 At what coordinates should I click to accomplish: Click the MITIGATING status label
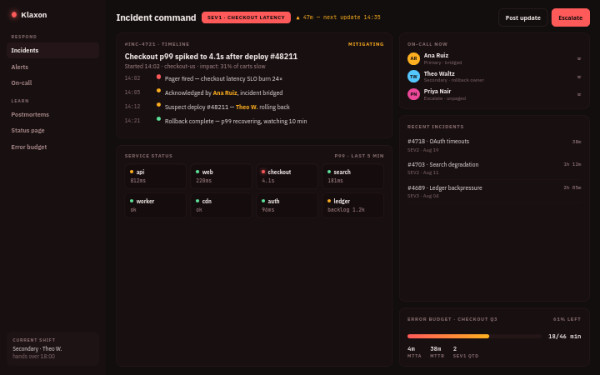tap(366, 44)
